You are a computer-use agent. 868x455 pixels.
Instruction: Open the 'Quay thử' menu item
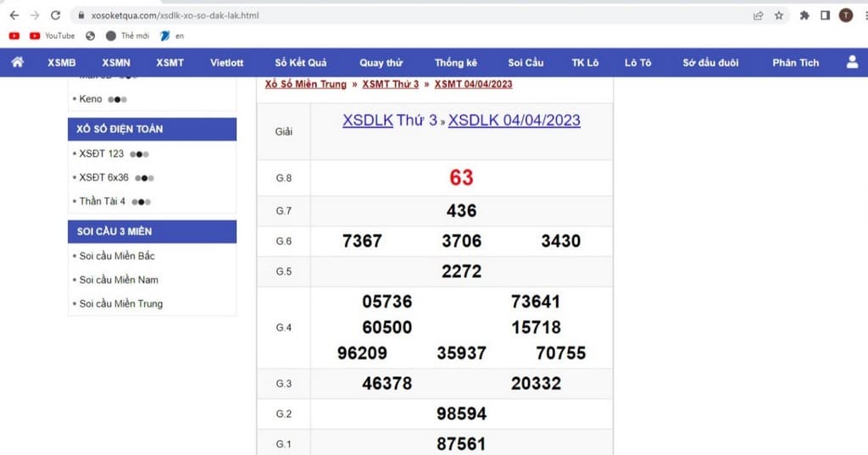381,63
